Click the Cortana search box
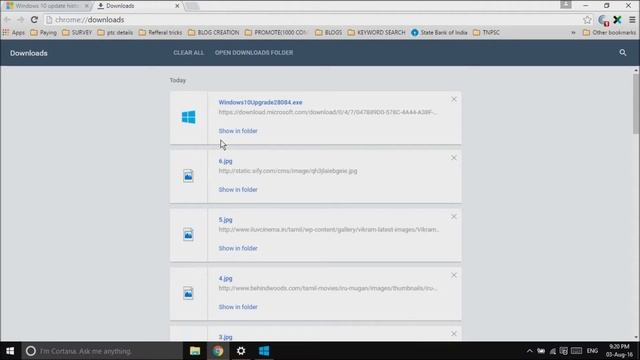 pos(102,351)
